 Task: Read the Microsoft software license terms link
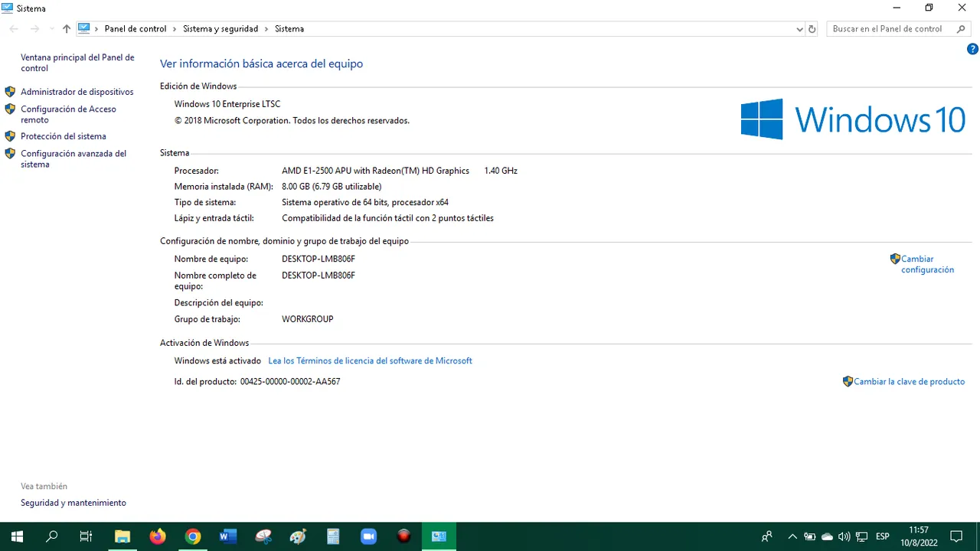pyautogui.click(x=370, y=360)
